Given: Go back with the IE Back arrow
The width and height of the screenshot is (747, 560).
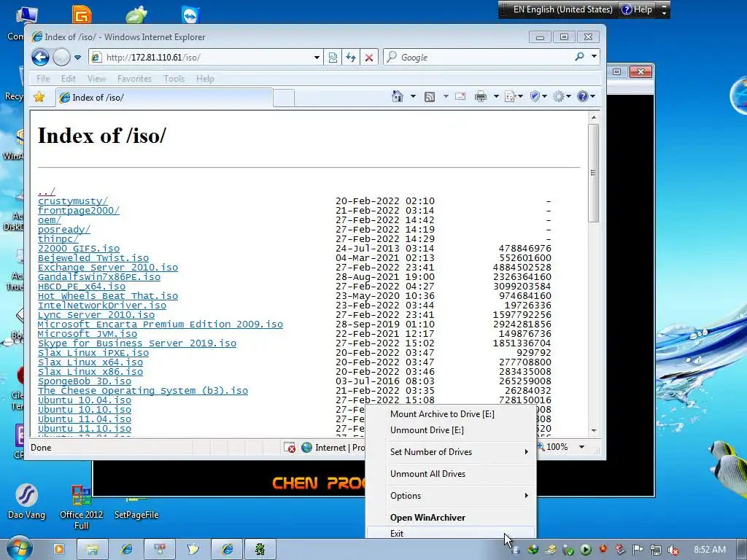Looking at the screenshot, I should pyautogui.click(x=41, y=58).
